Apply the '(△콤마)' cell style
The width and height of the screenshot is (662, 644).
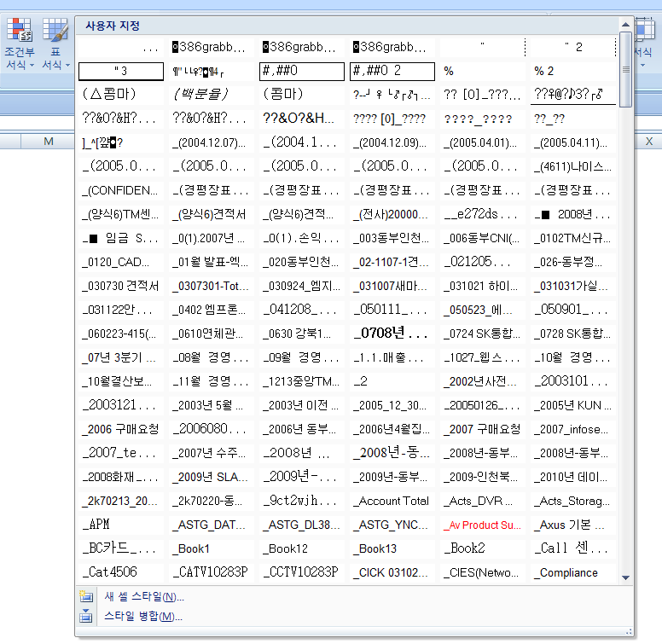(x=121, y=94)
